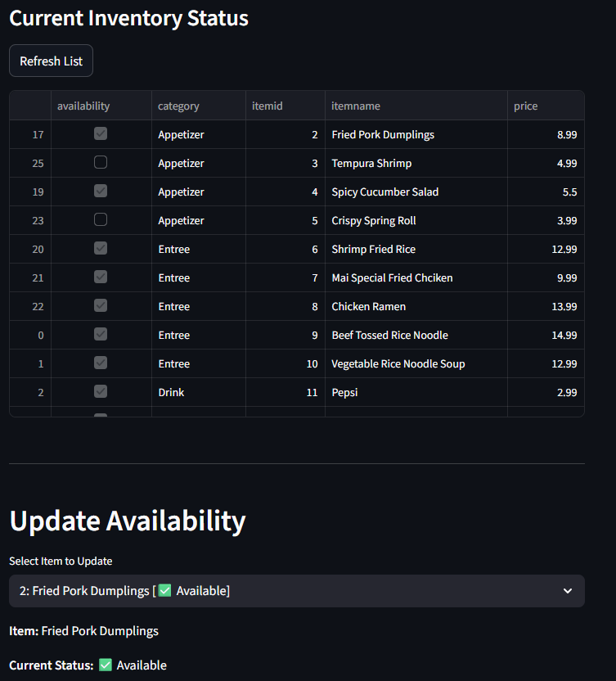Select the Vegetable Rice Noodle Soup cell
This screenshot has width=616, height=681.
pos(416,364)
